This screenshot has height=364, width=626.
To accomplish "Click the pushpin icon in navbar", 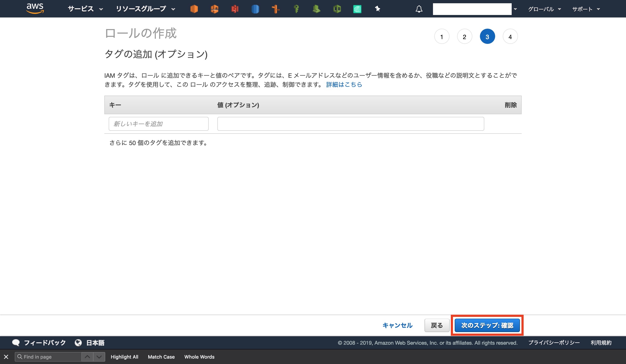I will point(378,9).
